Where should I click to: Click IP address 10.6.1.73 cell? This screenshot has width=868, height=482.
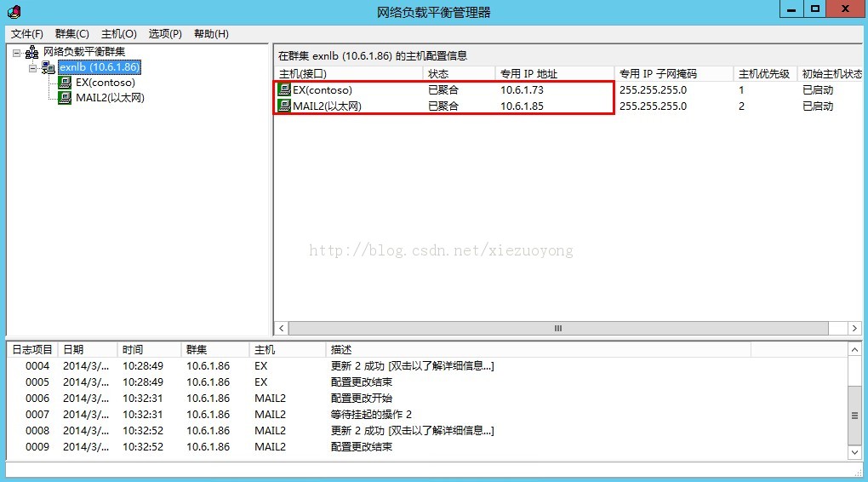(522, 89)
